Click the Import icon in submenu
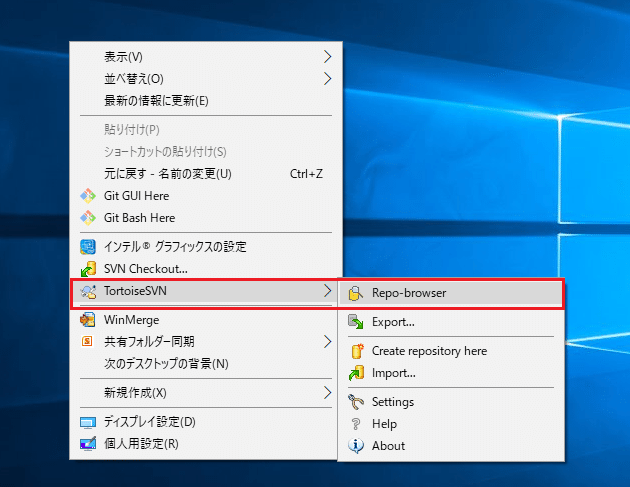Viewport: 630px width, 487px height. (356, 373)
